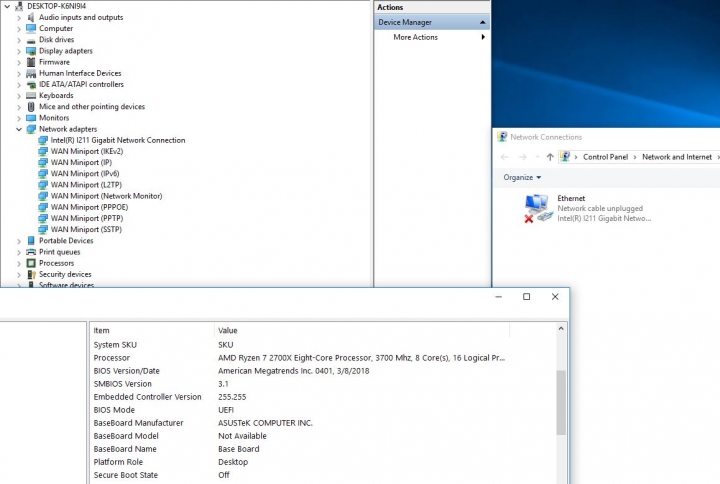Viewport: 720px width, 484px height.
Task: Select WAN Miniport (PPTP) entry
Action: point(87,218)
